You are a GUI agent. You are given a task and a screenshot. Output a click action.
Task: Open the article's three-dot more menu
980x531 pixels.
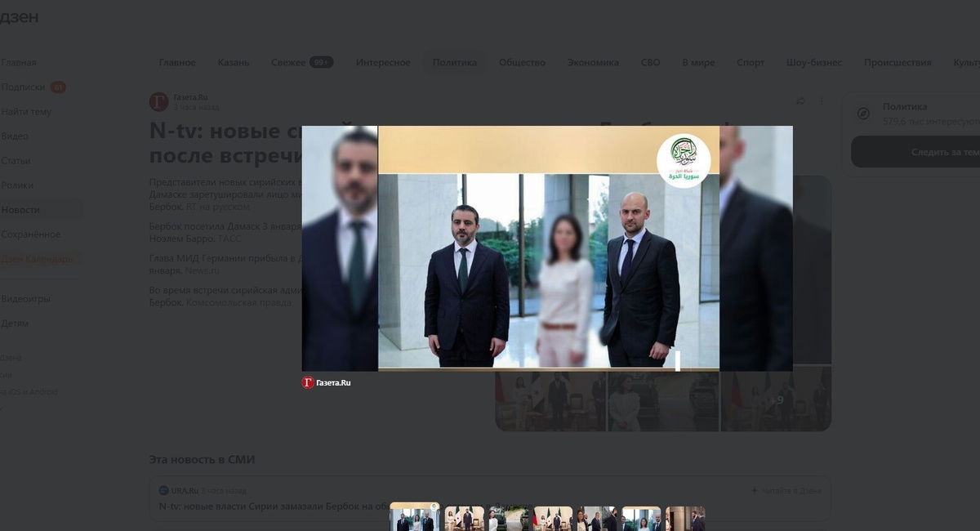coord(822,101)
